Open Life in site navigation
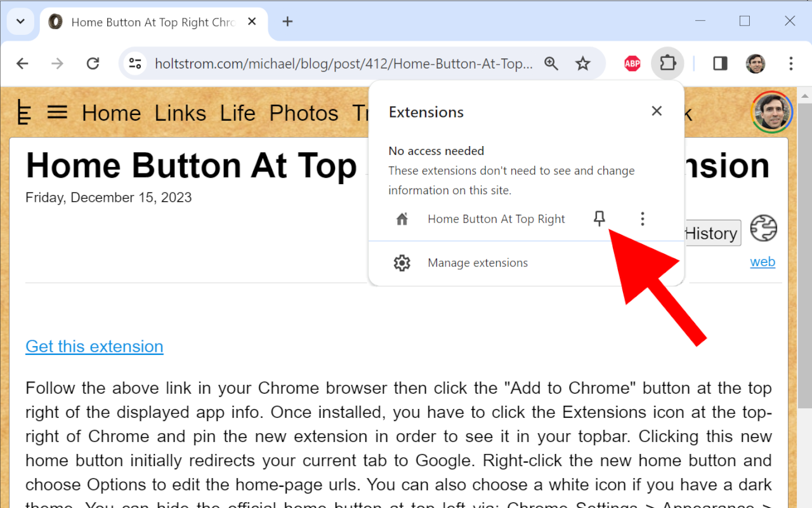The image size is (812, 508). click(237, 113)
